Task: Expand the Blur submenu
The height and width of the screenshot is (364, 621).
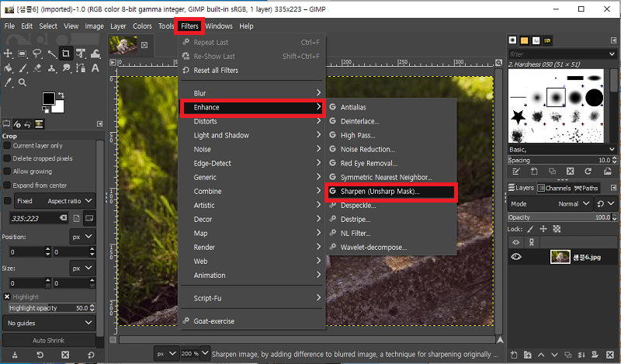Action: (x=252, y=93)
